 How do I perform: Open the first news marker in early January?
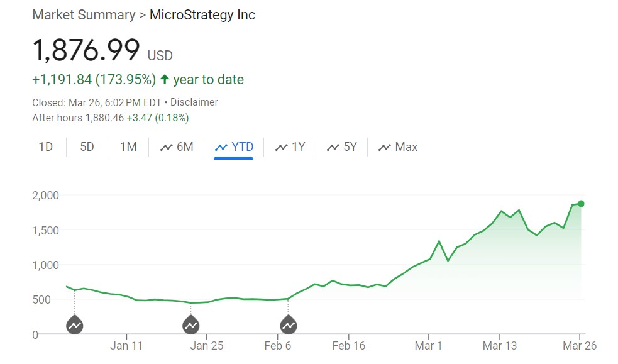tap(75, 325)
